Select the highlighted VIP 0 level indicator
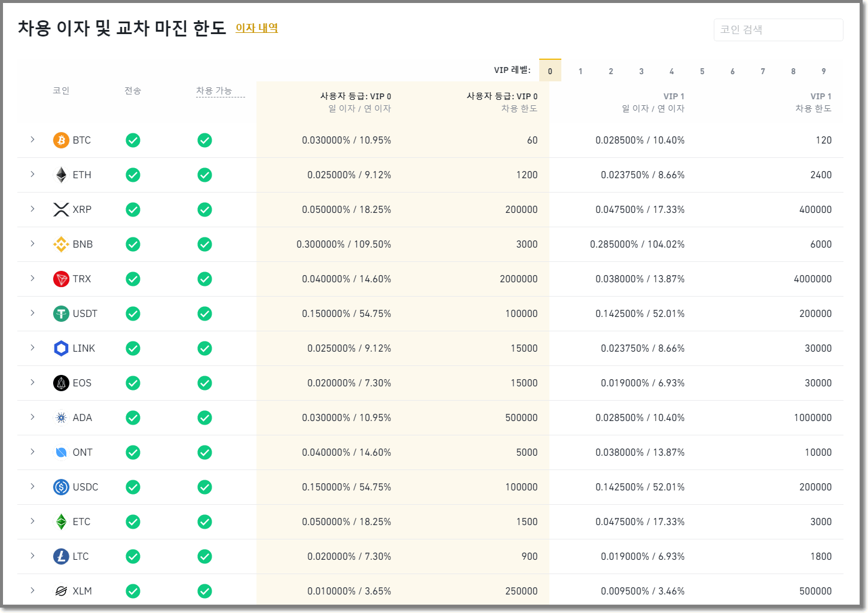Image resolution: width=868 pixels, height=613 pixels. click(550, 70)
